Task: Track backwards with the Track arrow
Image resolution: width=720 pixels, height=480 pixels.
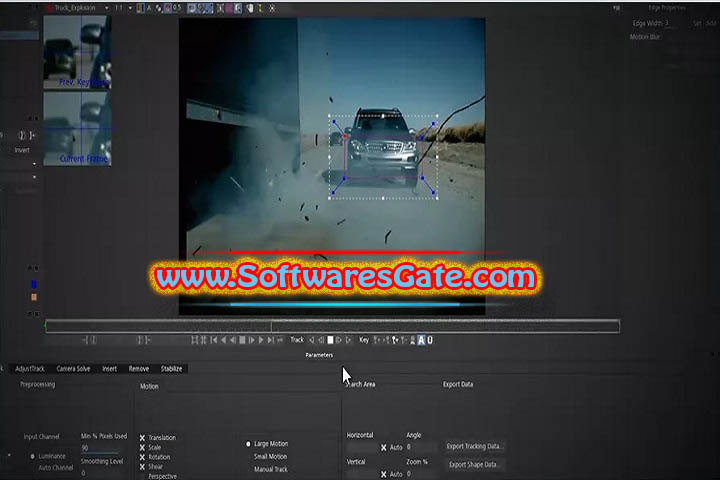Action: [311, 340]
